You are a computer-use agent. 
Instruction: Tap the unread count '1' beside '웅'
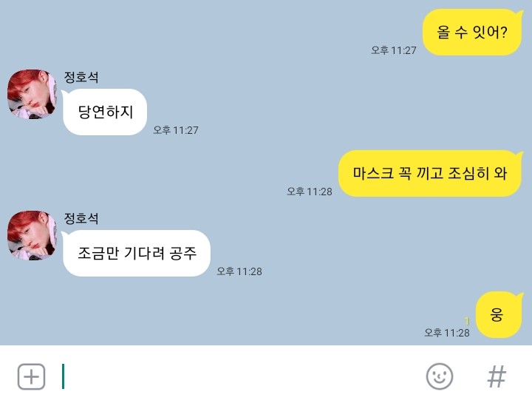pyautogui.click(x=467, y=321)
